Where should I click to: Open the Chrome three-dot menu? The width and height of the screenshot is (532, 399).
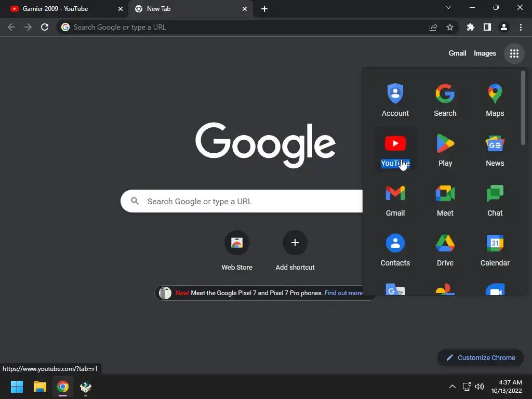click(521, 27)
